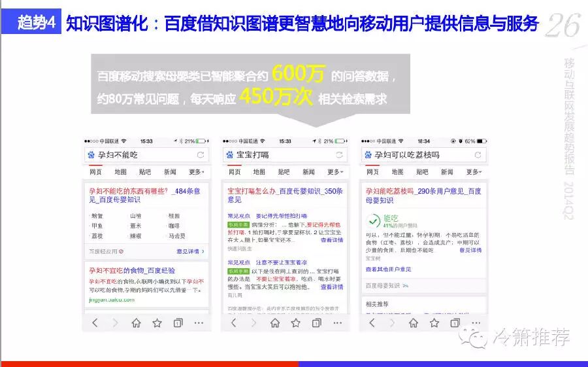
Task: Switch to 新闻 tab in 孕妇不能吃 phone
Action: [170, 172]
